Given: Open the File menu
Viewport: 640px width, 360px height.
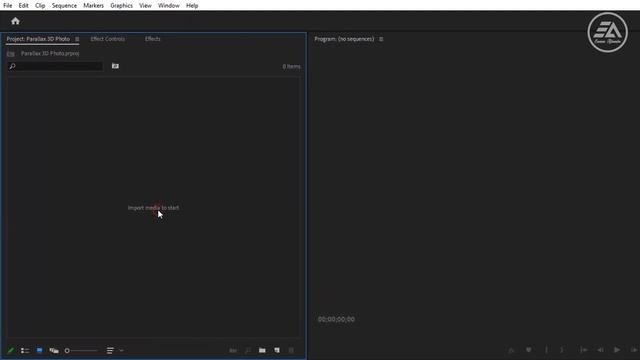Looking at the screenshot, I should pyautogui.click(x=8, y=6).
